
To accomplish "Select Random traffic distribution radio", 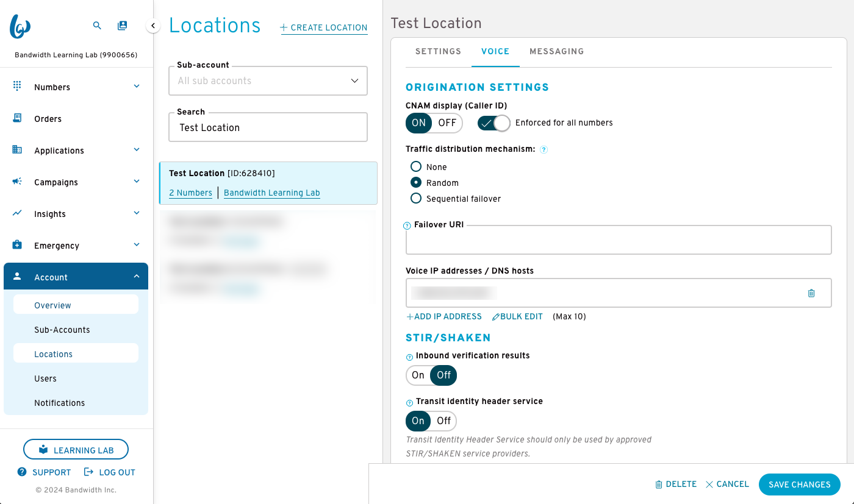I will click(x=416, y=182).
